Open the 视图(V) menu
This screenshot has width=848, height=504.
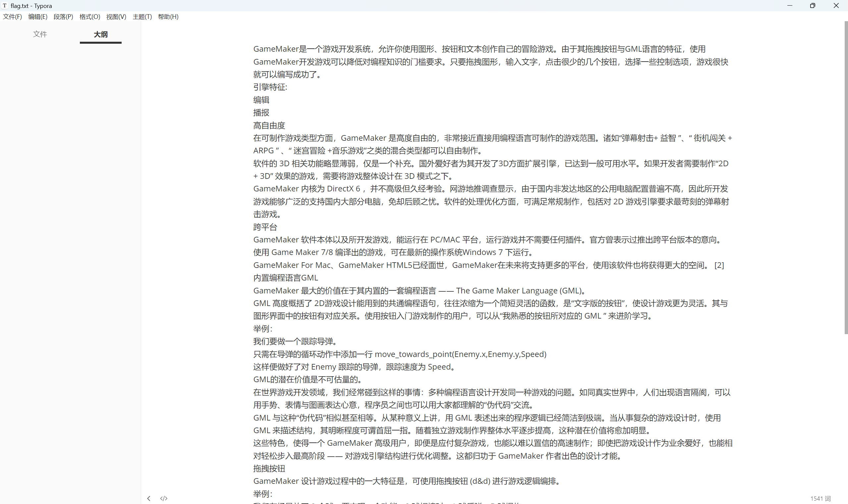(116, 17)
